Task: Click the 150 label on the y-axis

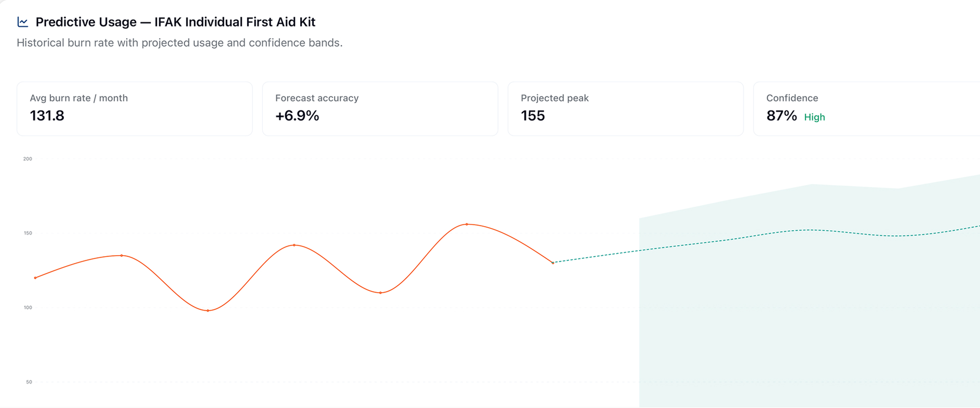Action: (29, 233)
